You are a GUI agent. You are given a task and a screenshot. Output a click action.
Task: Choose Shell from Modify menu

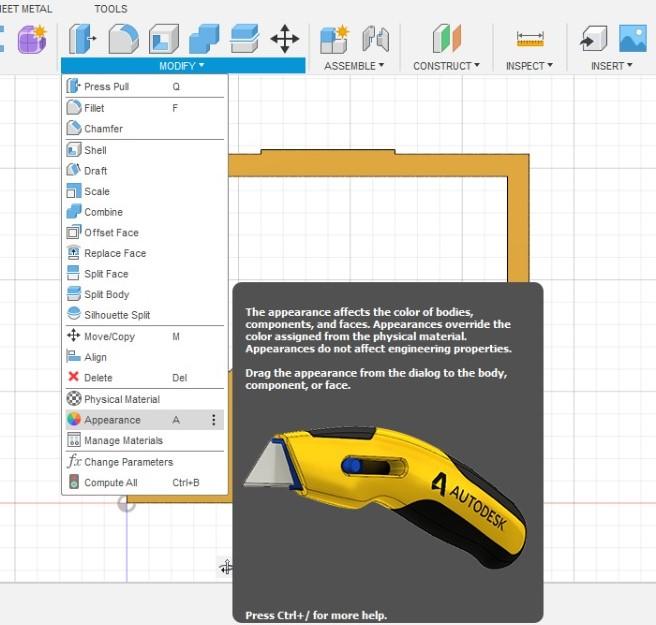[x=144, y=150]
